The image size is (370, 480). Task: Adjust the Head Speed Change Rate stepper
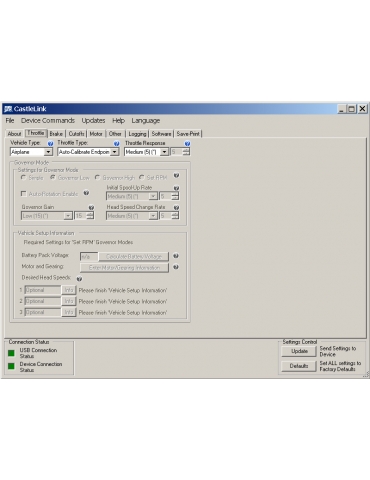tap(175, 216)
